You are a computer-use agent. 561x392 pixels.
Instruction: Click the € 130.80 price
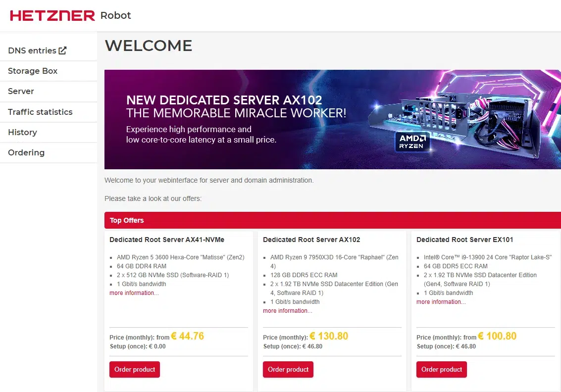(x=329, y=336)
